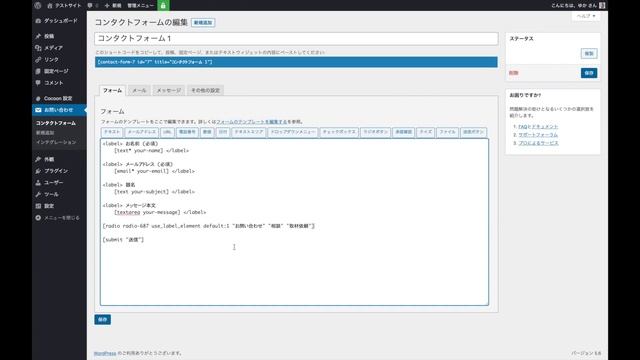Insert a ドロップダウンメニュー form tag
The width and height of the screenshot is (640, 360).
tap(293, 132)
